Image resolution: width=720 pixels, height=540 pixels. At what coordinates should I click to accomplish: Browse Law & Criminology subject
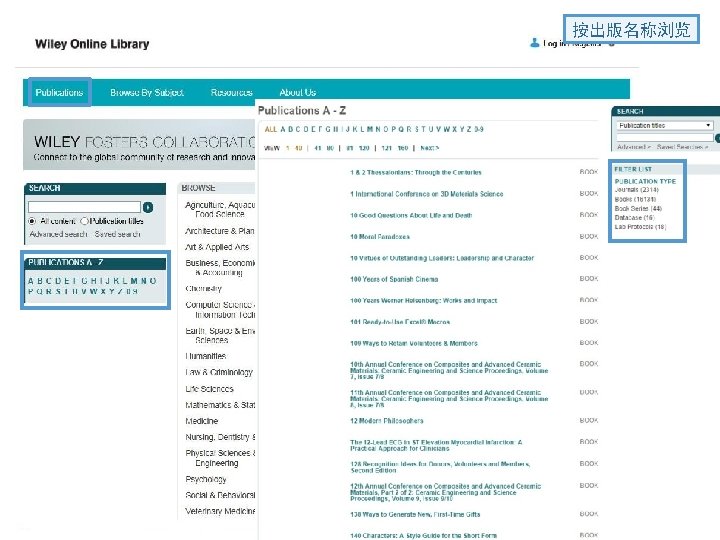click(x=219, y=372)
